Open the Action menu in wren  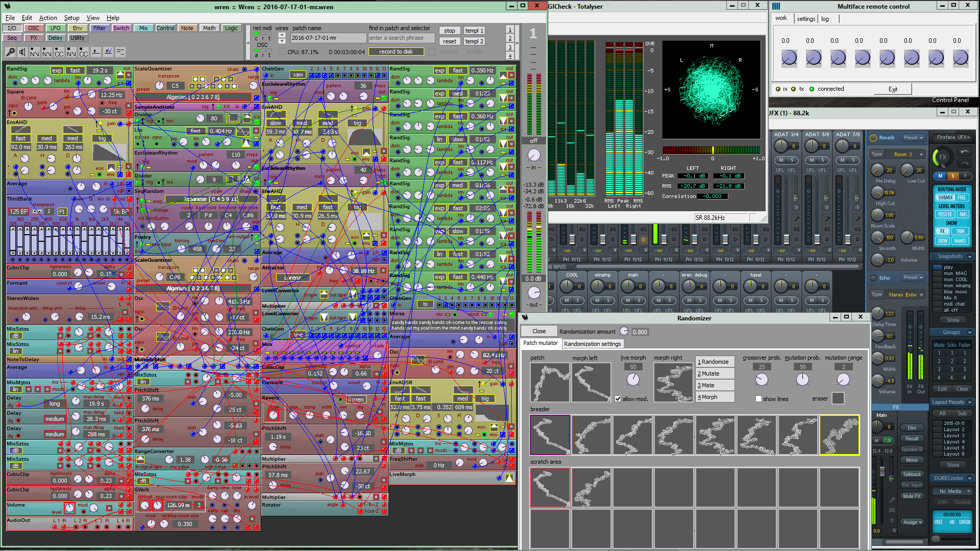point(48,17)
